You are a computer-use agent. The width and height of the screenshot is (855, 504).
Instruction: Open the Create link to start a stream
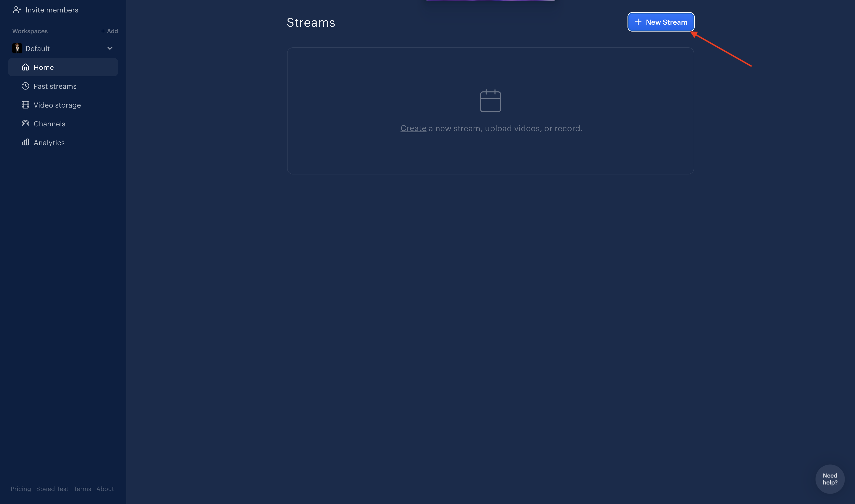pyautogui.click(x=413, y=128)
